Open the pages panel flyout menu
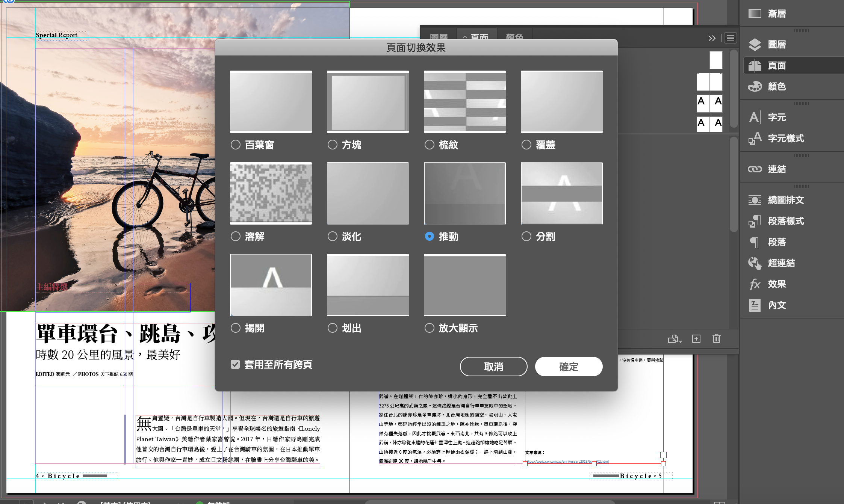Image resolution: width=844 pixels, height=504 pixels. click(730, 38)
